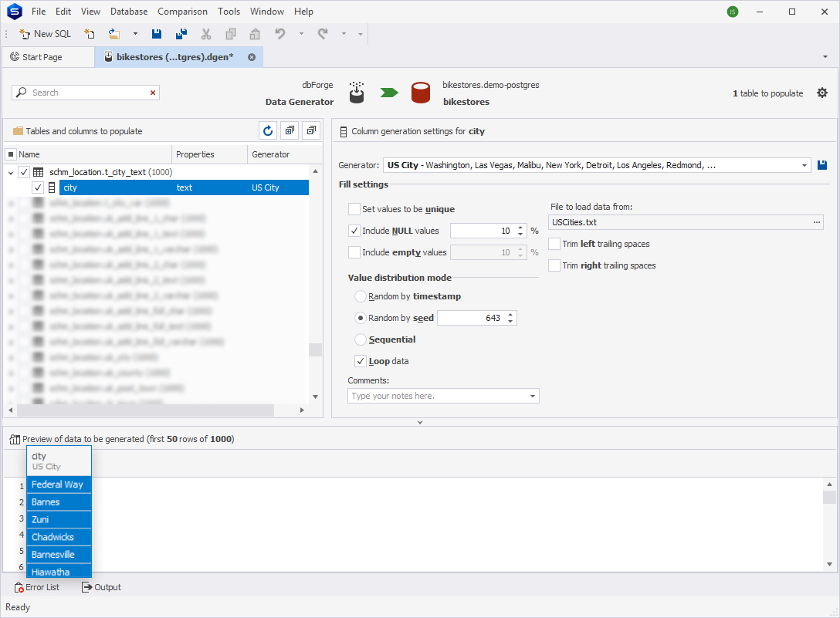This screenshot has height=618, width=840.
Task: Enable Trim right trailing spaces
Action: (x=554, y=265)
